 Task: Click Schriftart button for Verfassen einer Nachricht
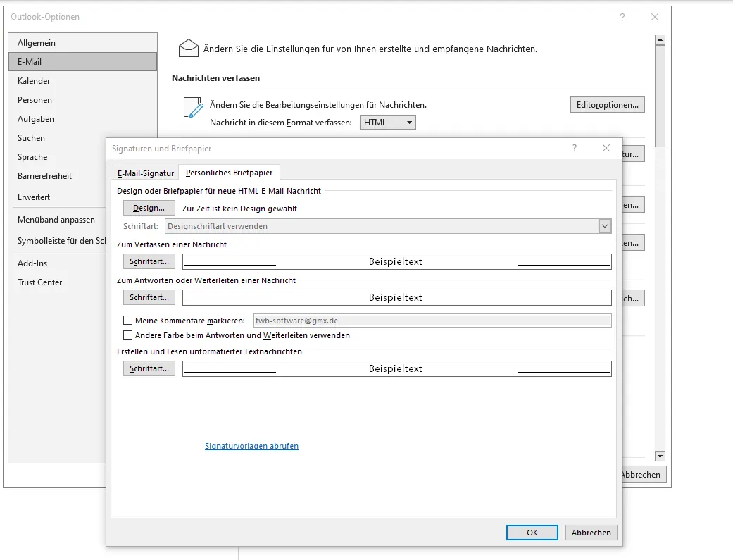coord(149,261)
